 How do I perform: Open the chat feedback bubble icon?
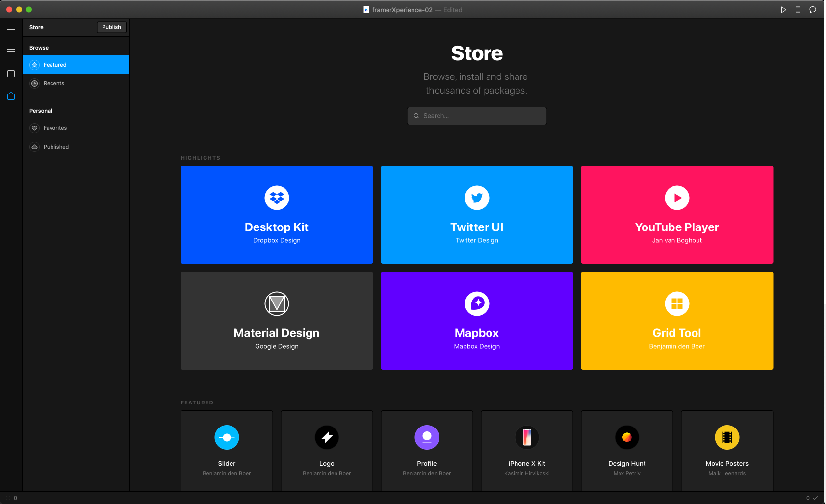click(x=812, y=10)
